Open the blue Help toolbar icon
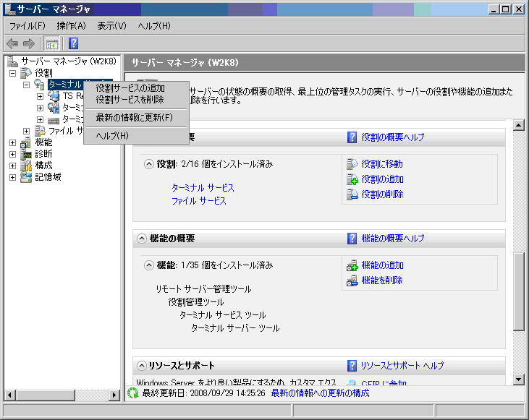The width and height of the screenshot is (529, 420). (73, 43)
